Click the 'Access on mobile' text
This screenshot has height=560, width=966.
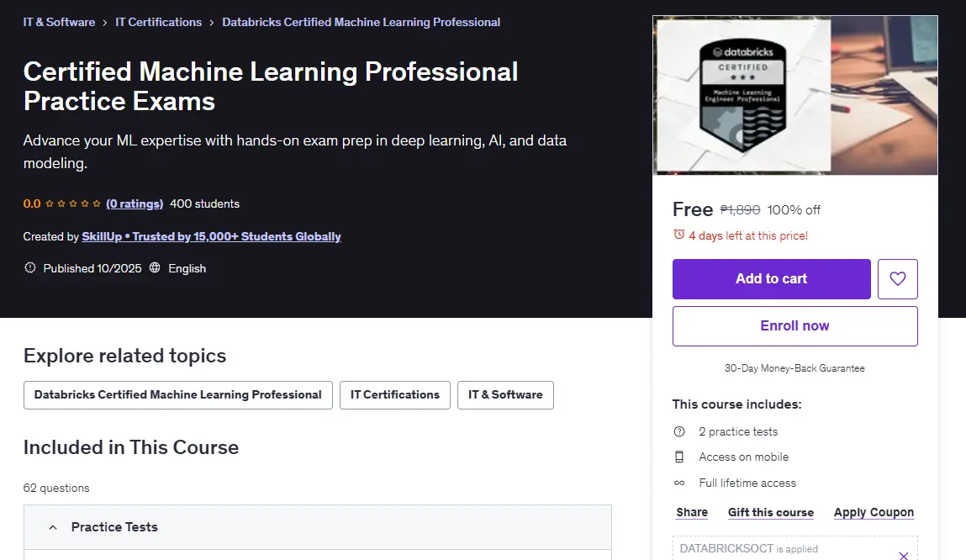coord(743,457)
